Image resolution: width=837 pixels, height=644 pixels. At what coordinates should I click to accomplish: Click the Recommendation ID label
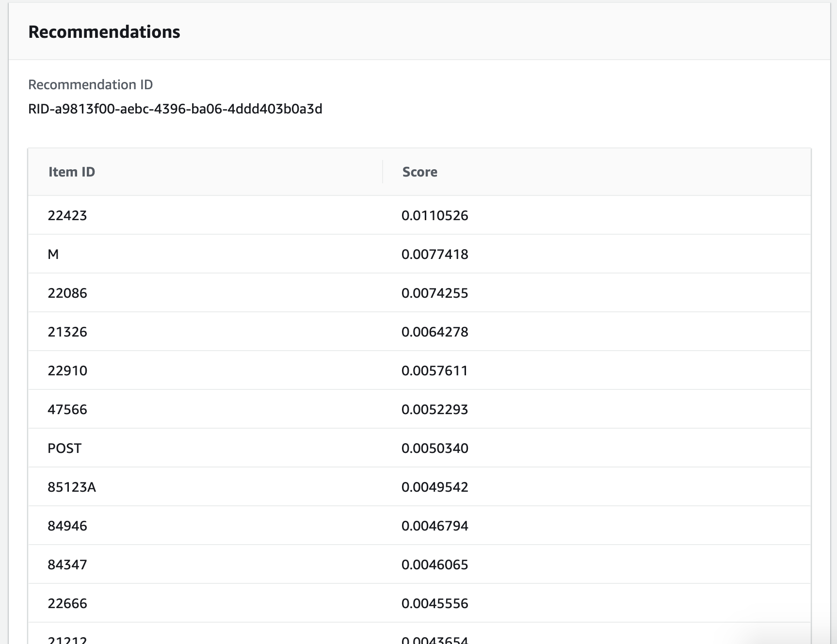(x=91, y=84)
